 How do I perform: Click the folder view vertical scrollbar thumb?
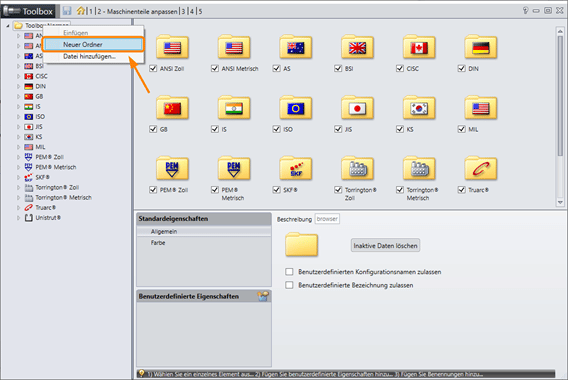[560, 96]
